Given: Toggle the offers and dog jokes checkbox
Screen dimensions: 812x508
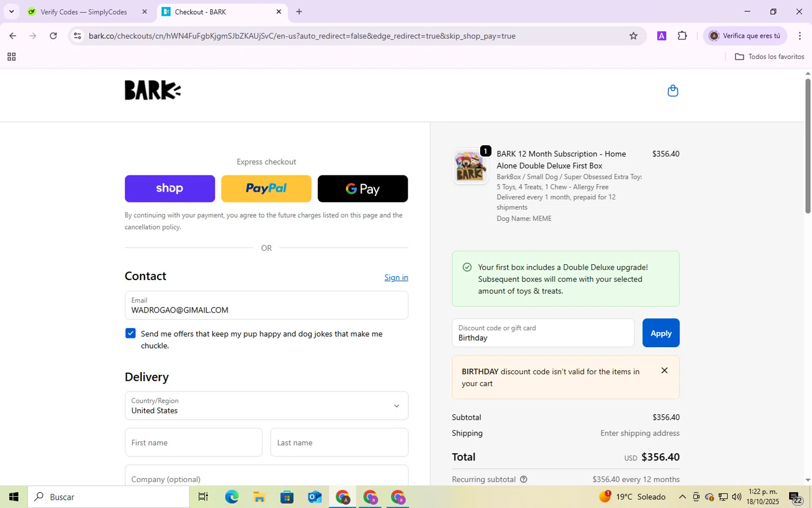Looking at the screenshot, I should coord(130,333).
